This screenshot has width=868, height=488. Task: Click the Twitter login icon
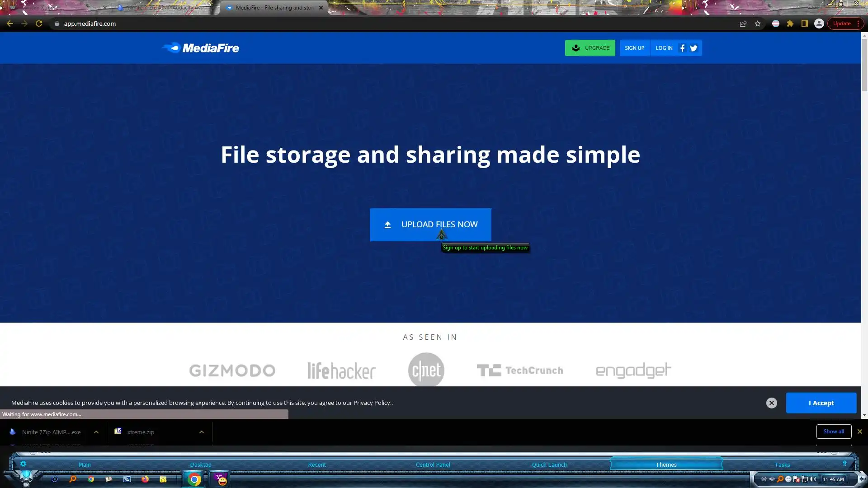click(x=693, y=48)
